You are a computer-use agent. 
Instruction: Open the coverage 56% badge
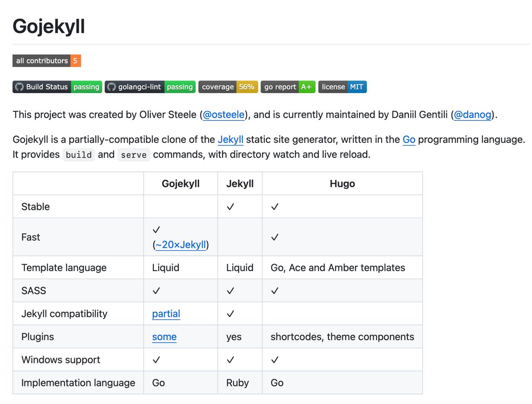[x=228, y=87]
